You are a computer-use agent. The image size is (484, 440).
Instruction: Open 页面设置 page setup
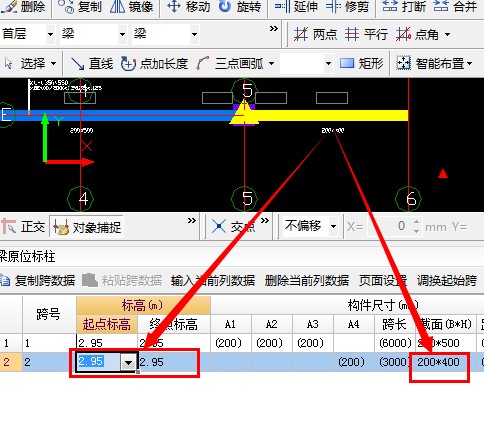pyautogui.click(x=383, y=280)
